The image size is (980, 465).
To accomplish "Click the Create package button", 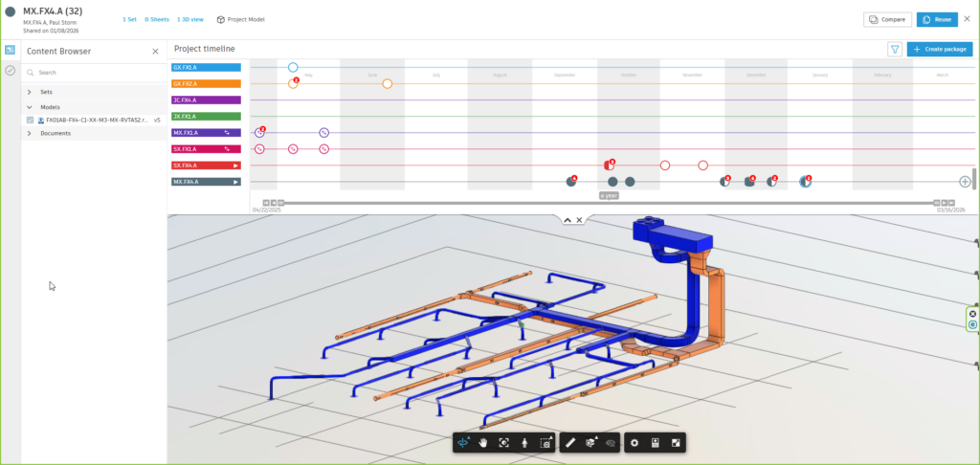I will 940,50.
